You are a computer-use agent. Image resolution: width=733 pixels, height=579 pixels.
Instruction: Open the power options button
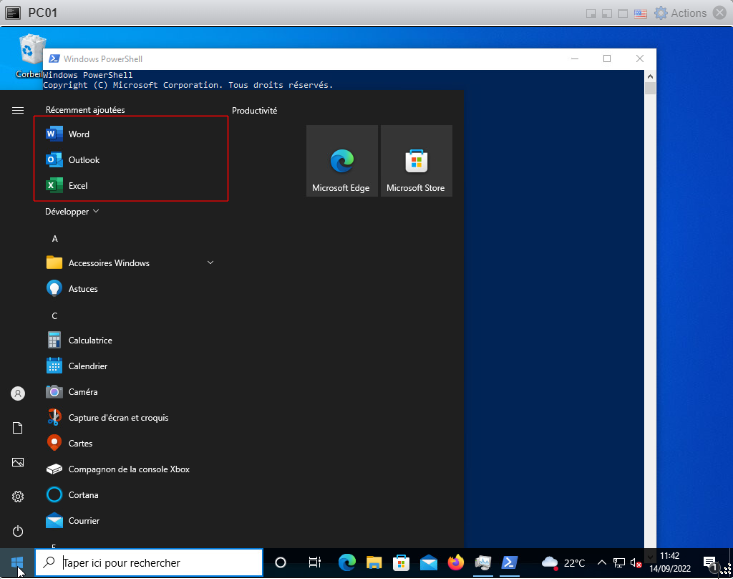pos(17,531)
